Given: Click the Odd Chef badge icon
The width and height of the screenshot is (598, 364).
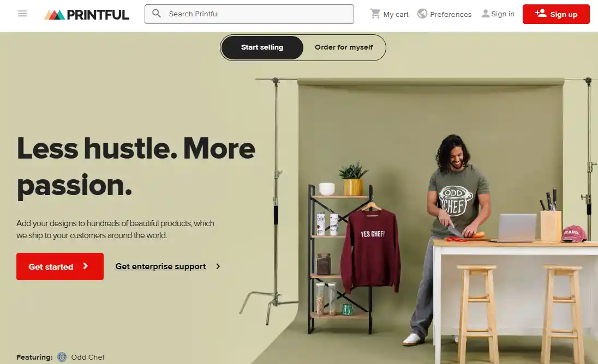Looking at the screenshot, I should click(62, 357).
